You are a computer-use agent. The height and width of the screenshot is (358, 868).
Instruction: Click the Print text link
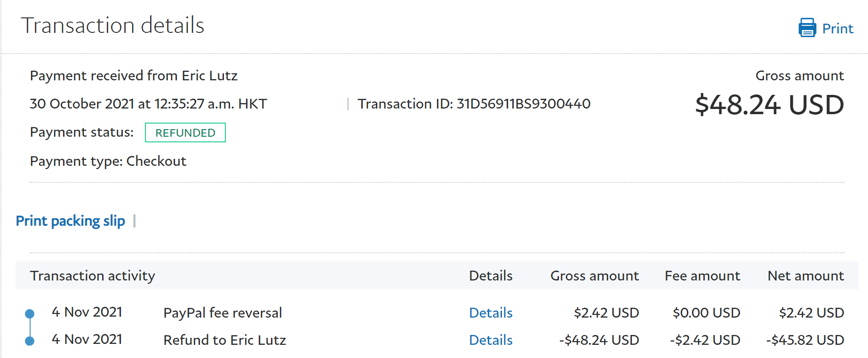click(x=837, y=29)
